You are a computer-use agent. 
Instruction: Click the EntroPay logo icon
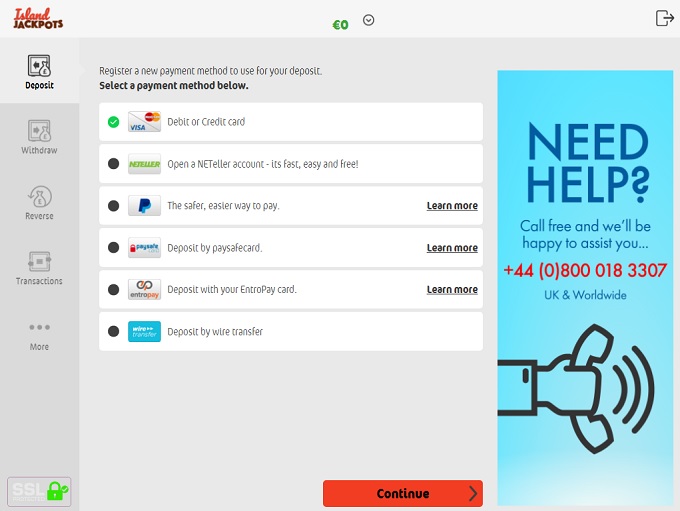[x=144, y=290]
